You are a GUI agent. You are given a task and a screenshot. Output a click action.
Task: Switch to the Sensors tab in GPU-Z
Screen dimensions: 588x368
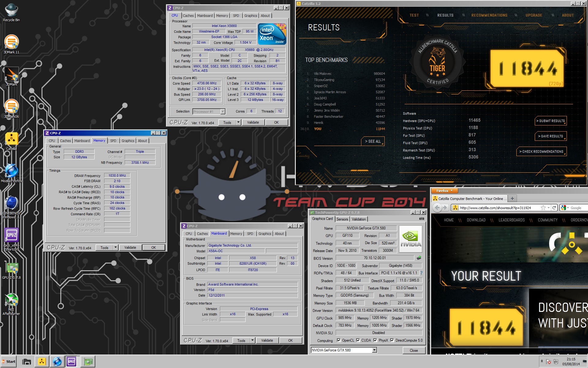(x=342, y=219)
